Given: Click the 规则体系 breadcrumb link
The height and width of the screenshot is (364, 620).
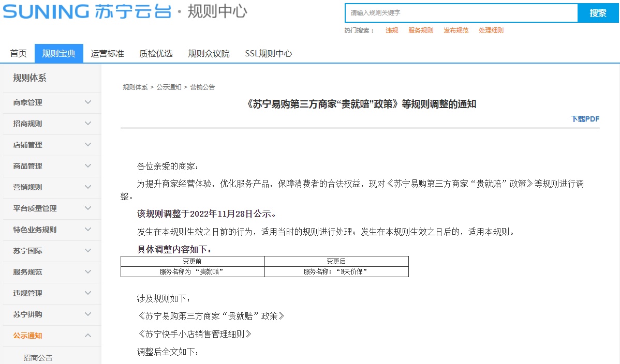Looking at the screenshot, I should (135, 87).
